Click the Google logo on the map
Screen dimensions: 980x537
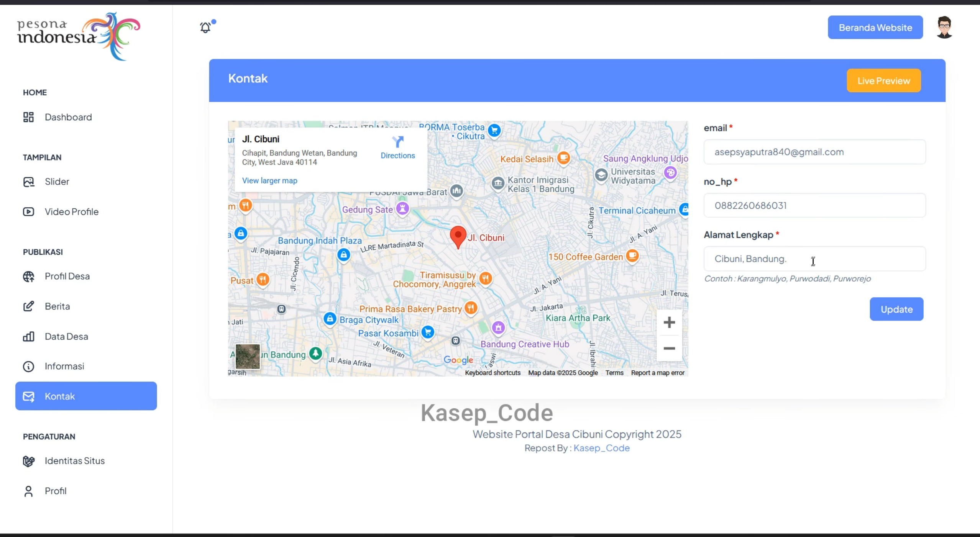(458, 360)
